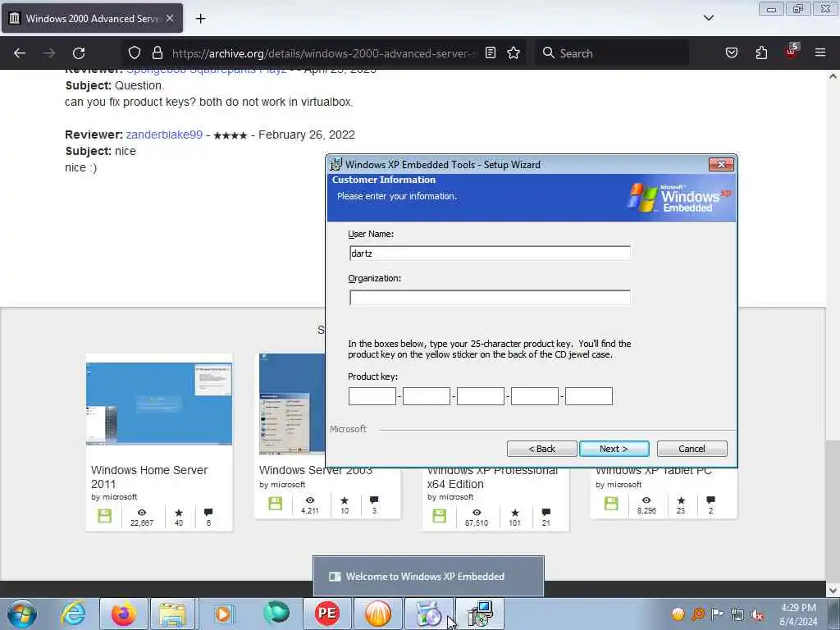Open a new browser tab

tap(200, 19)
